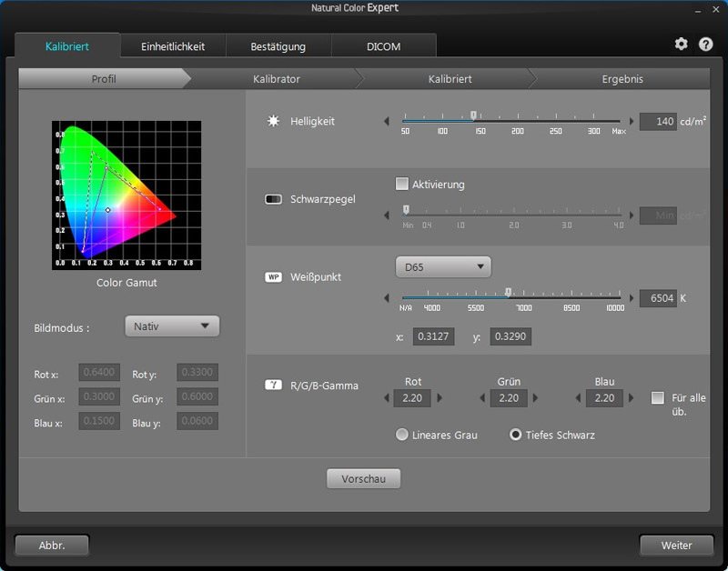Click the Color Gamut chromaticity diagram
Viewport: 728px width, 571px height.
pos(126,195)
